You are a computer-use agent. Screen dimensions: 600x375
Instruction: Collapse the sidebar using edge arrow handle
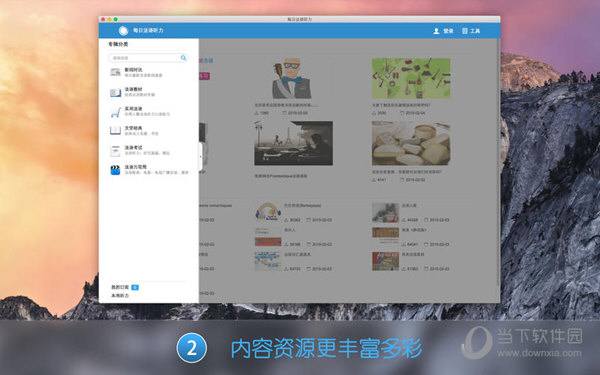point(200,156)
